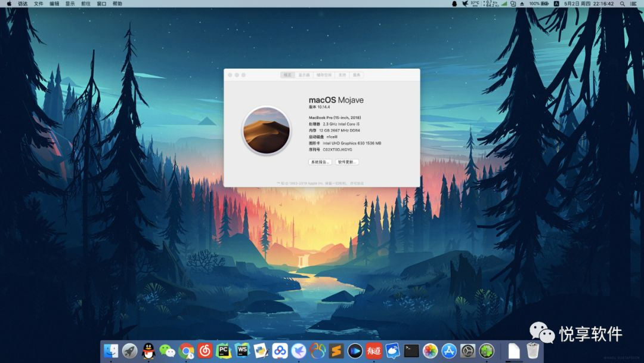
Task: Click 'Intel UHD Graphics 630 1536 MB'
Action: click(x=352, y=143)
